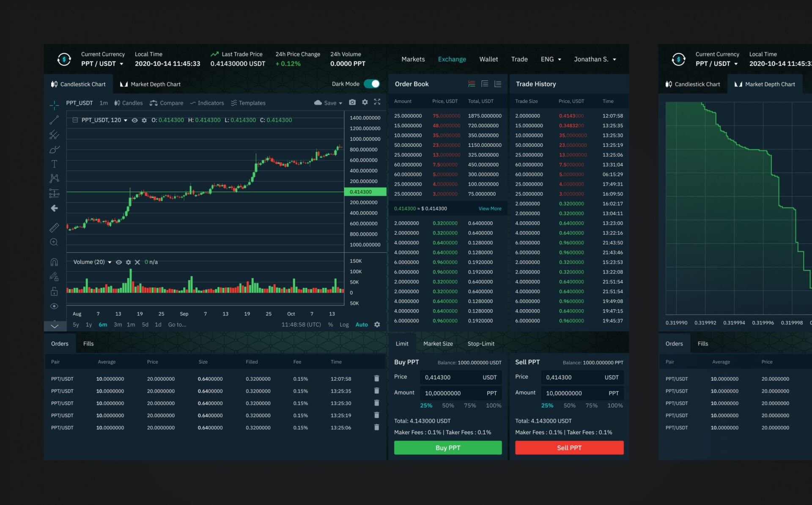Enter fullscreen chart mode
812x505 pixels.
point(377,102)
